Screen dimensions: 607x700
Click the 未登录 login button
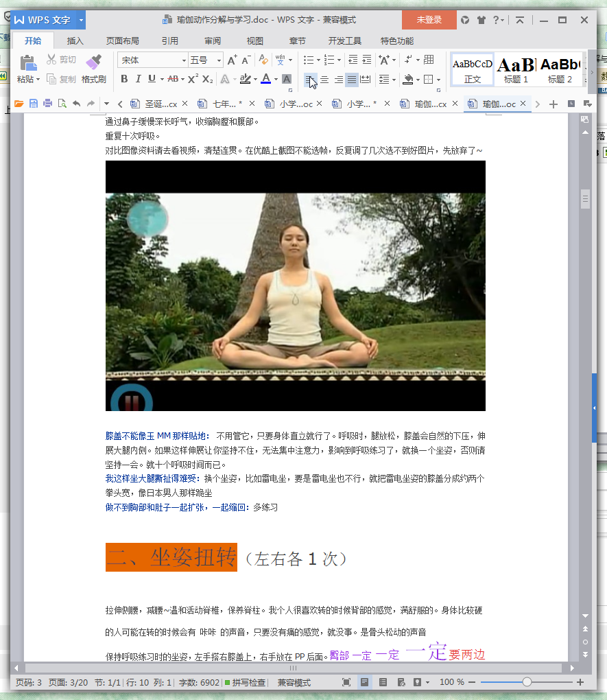[429, 20]
